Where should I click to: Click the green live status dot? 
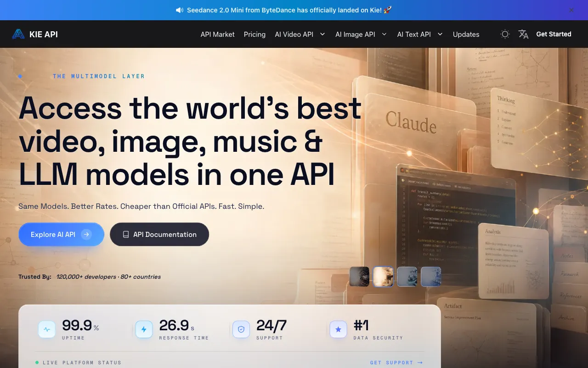[37, 362]
